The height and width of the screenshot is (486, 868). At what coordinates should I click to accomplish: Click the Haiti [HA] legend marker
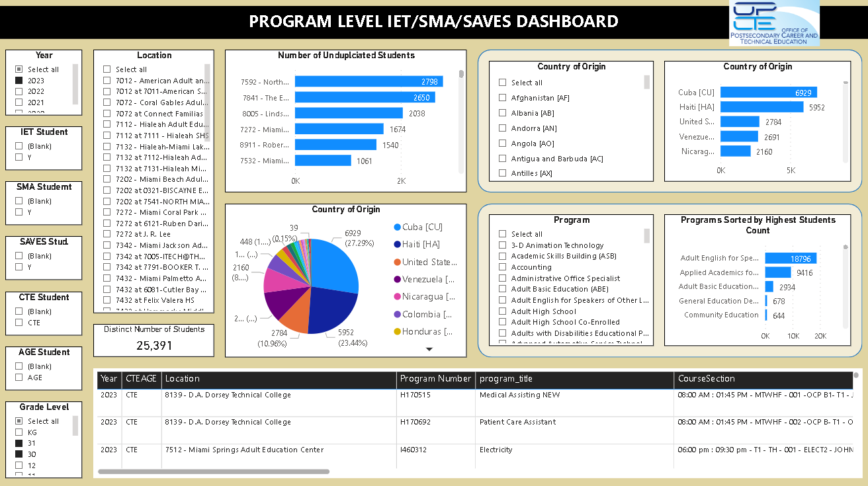(x=398, y=245)
